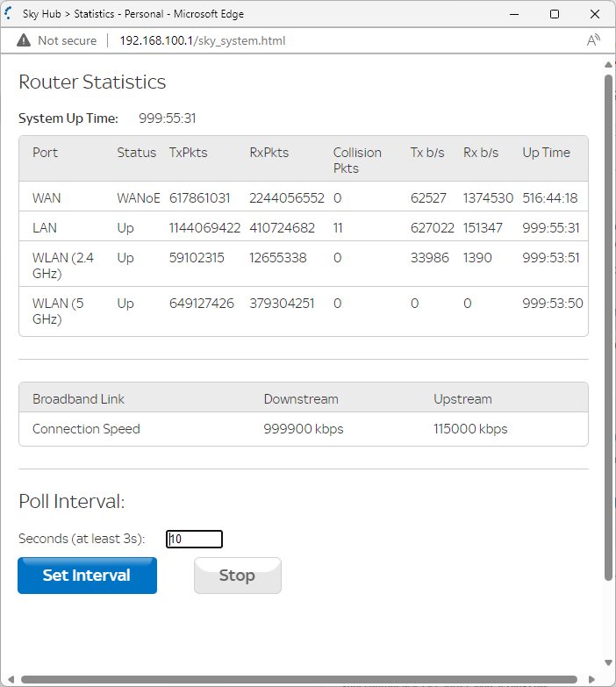Focus the poll interval Seconds input field

click(194, 539)
